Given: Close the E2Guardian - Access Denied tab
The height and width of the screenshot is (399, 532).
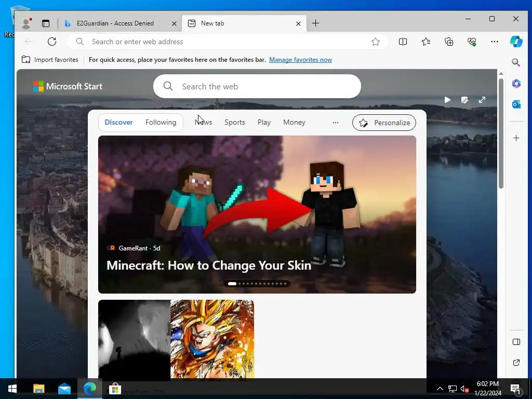Looking at the screenshot, I should pyautogui.click(x=174, y=23).
